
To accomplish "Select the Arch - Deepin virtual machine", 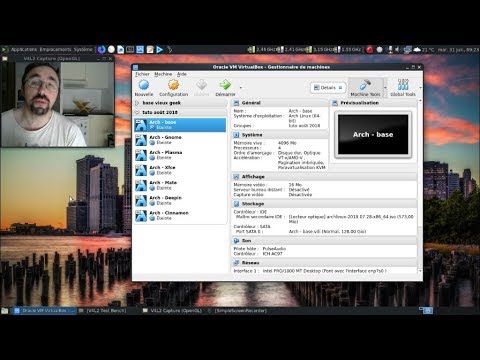I will pos(180,200).
